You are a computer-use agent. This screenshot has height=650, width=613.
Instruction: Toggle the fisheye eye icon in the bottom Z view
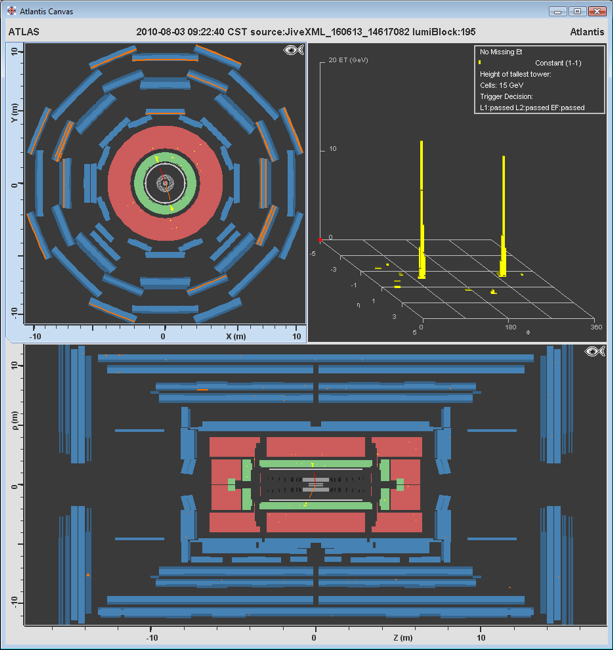[596, 351]
